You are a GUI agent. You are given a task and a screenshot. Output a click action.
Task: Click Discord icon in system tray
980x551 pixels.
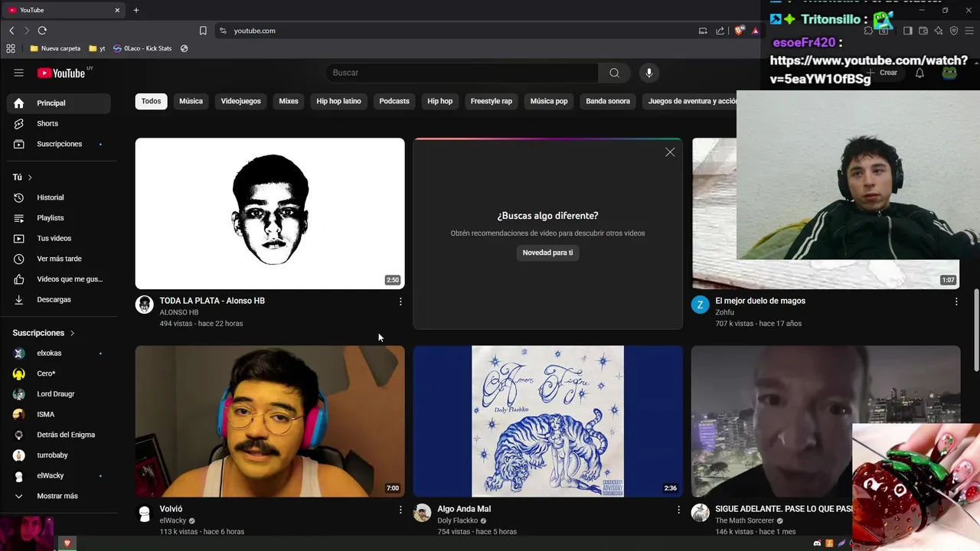click(x=817, y=543)
